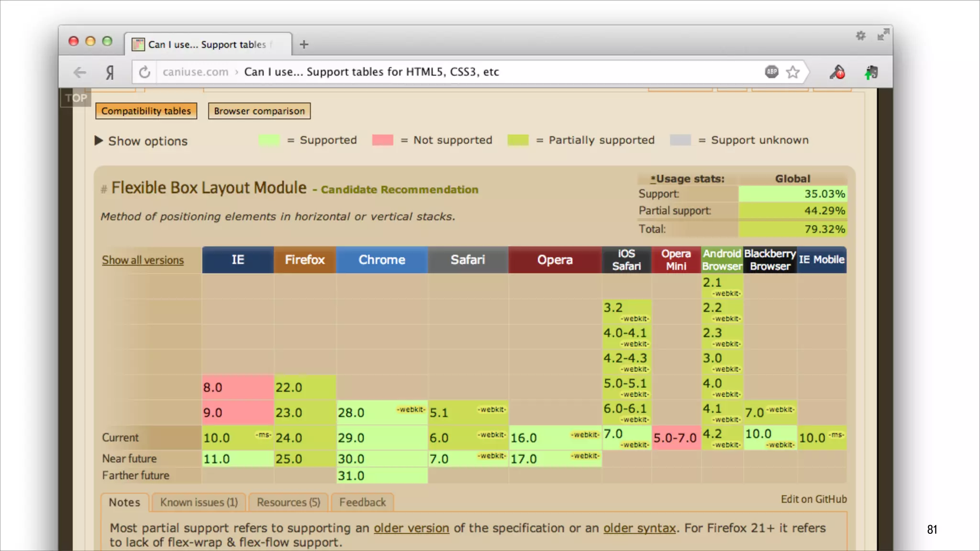Click the Show all versions link
980x551 pixels.
point(143,260)
